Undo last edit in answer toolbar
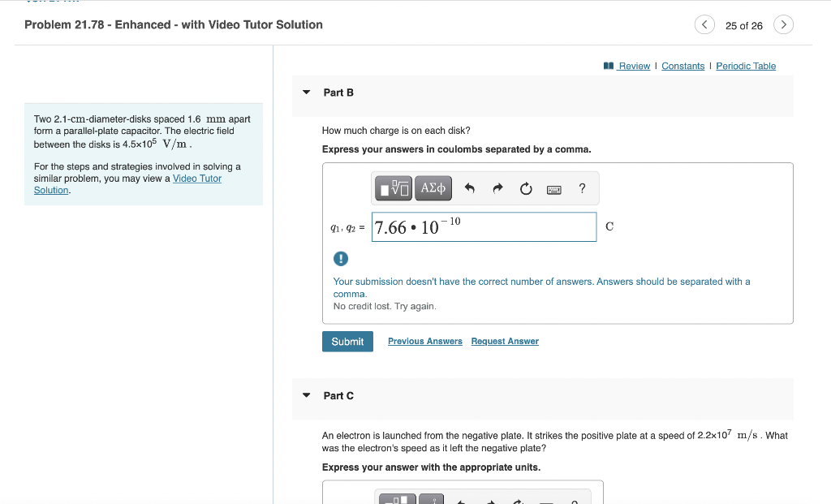831x504 pixels. click(470, 188)
